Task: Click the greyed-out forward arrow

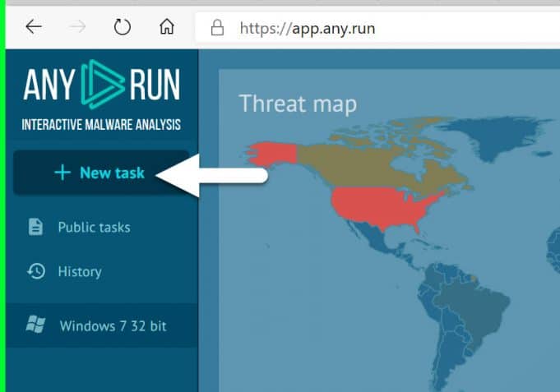Action: click(x=78, y=27)
